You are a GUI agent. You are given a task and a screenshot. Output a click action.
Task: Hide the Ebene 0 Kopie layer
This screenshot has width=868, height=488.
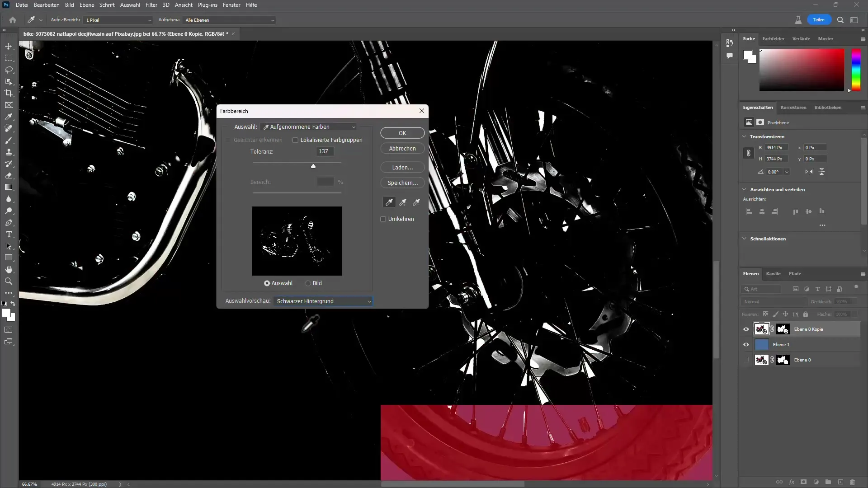click(x=746, y=329)
